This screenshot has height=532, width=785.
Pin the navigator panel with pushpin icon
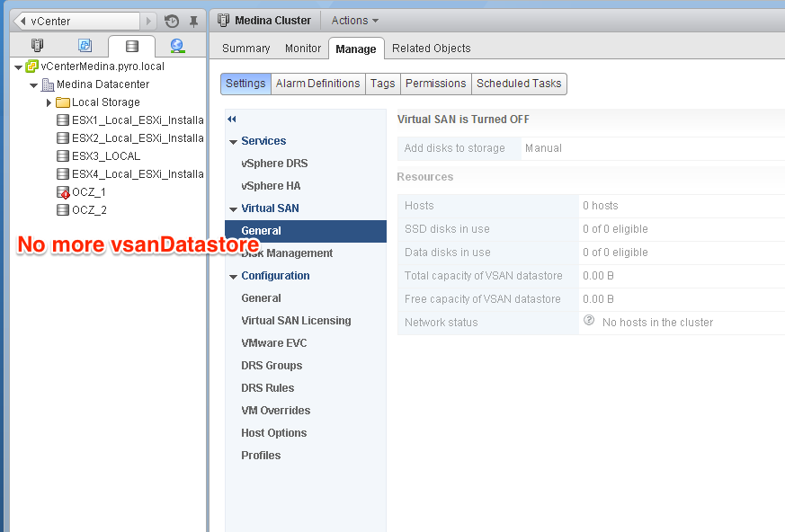pyautogui.click(x=193, y=21)
